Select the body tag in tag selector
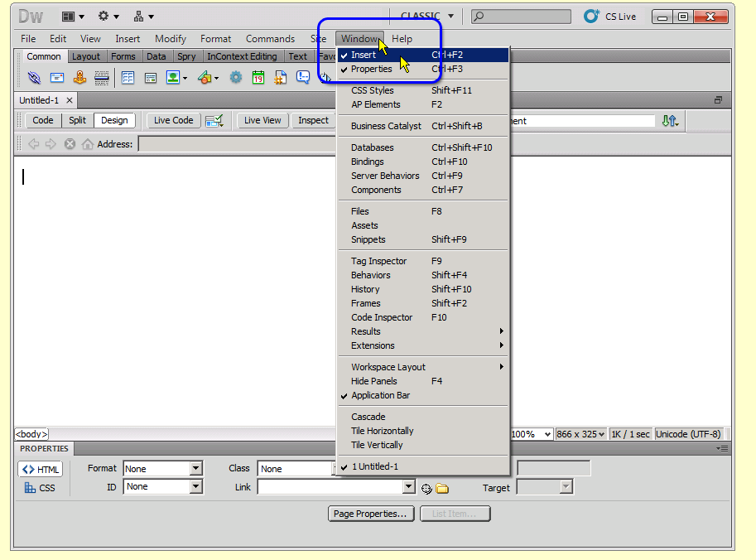The width and height of the screenshot is (756, 560). pos(31,434)
